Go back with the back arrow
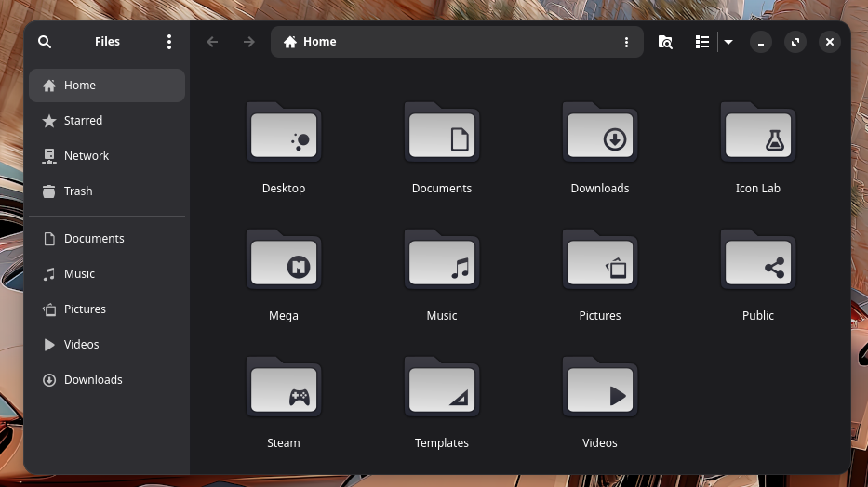The width and height of the screenshot is (868, 487). [x=212, y=42]
